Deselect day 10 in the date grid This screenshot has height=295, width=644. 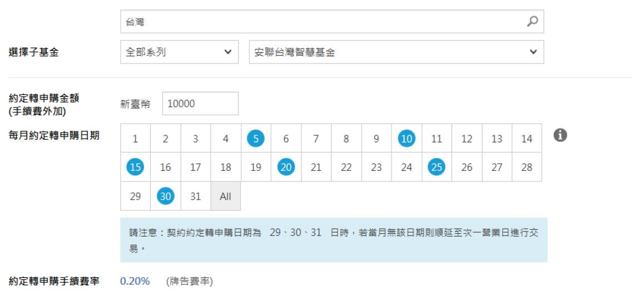(407, 139)
